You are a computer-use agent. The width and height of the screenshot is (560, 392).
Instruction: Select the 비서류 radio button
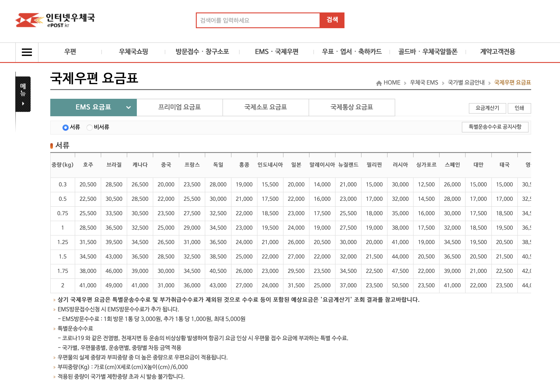point(90,127)
